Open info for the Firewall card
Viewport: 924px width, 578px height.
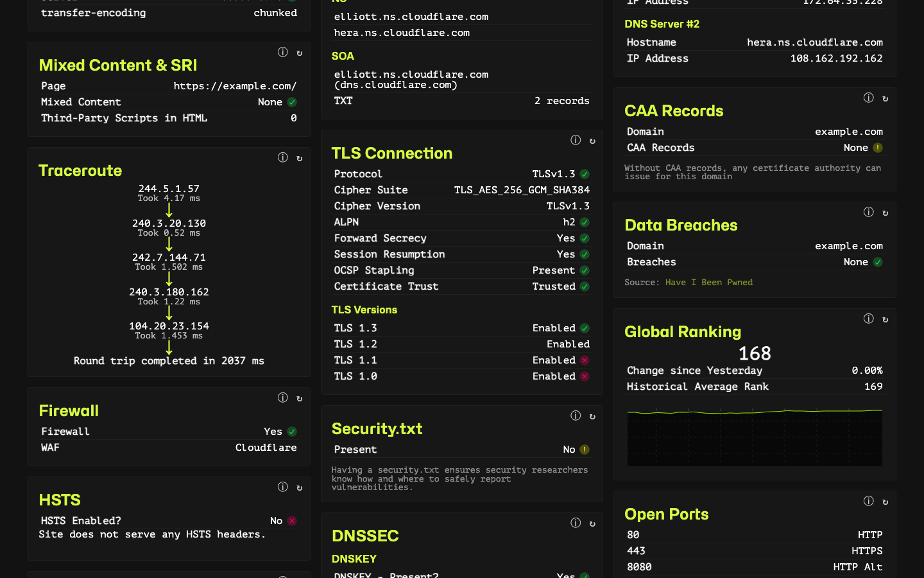tap(282, 398)
